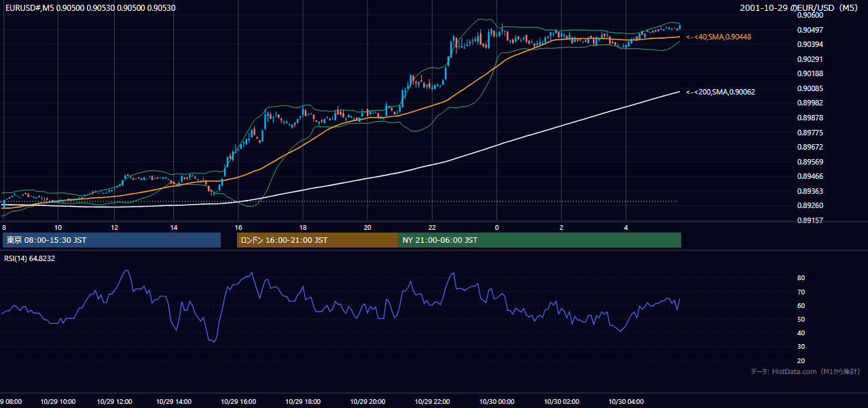868x408 pixels.
Task: Click the 40 SMA label reading 0.90448
Action: click(719, 37)
